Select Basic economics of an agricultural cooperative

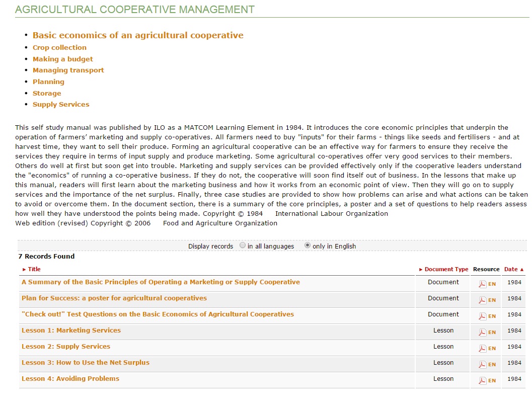point(138,35)
